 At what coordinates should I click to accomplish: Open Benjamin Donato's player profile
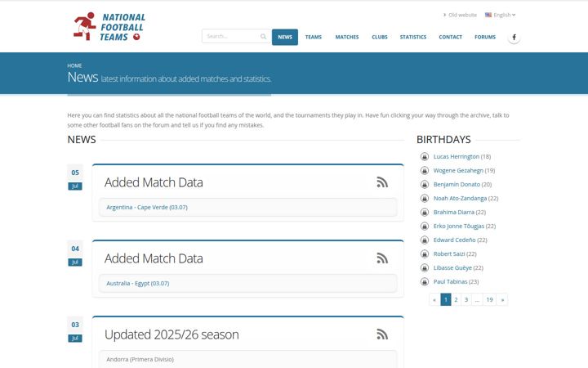coord(457,184)
